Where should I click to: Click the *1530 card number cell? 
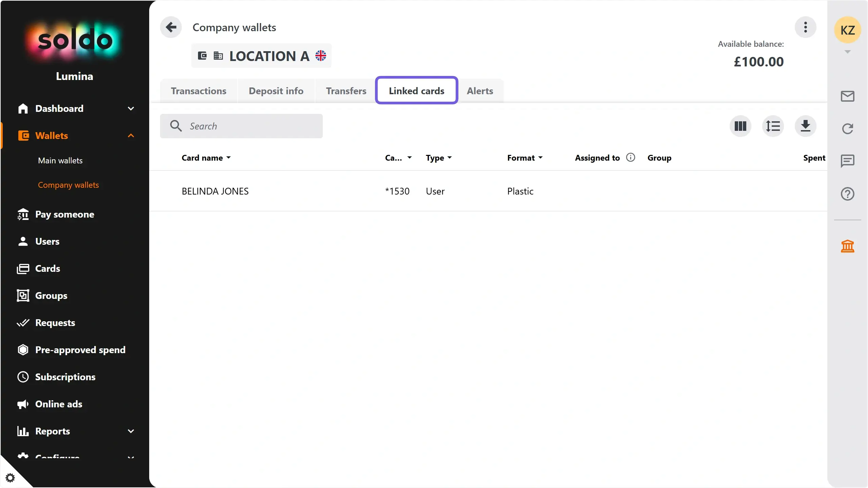pyautogui.click(x=397, y=191)
